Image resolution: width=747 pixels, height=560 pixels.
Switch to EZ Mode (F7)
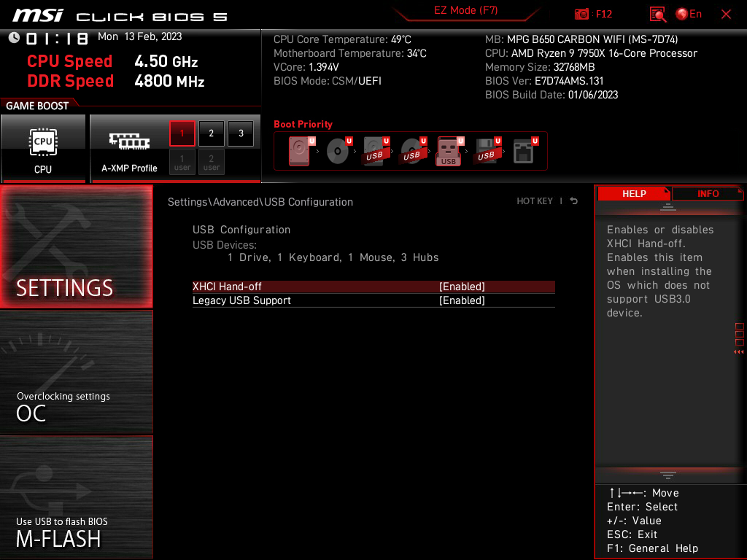[465, 10]
